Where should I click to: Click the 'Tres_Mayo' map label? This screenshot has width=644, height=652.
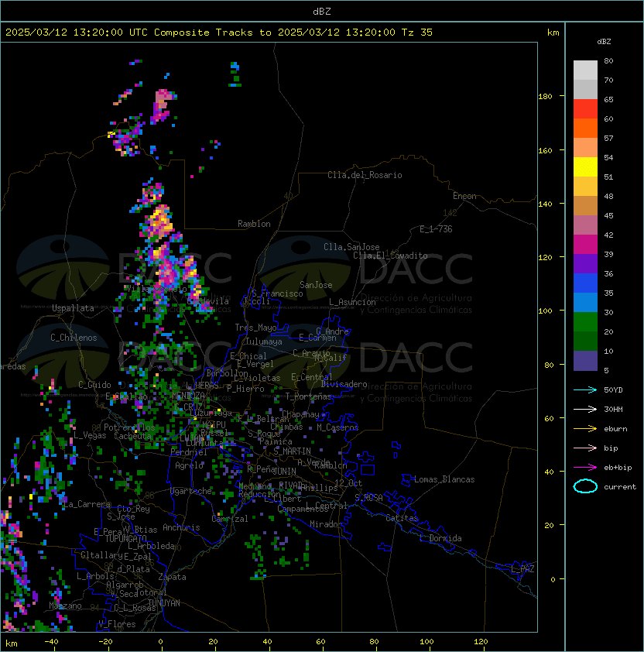tap(255, 328)
